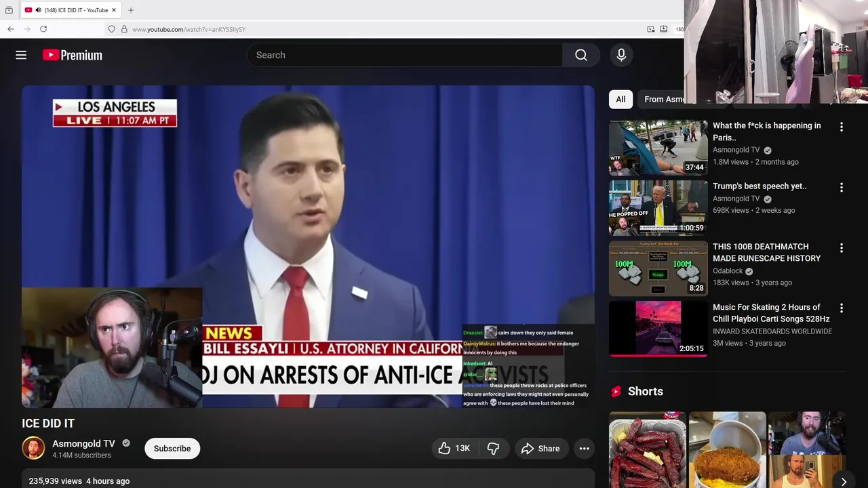Image resolution: width=868 pixels, height=488 pixels.
Task: Click the Shorts heading text
Action: [x=646, y=391]
